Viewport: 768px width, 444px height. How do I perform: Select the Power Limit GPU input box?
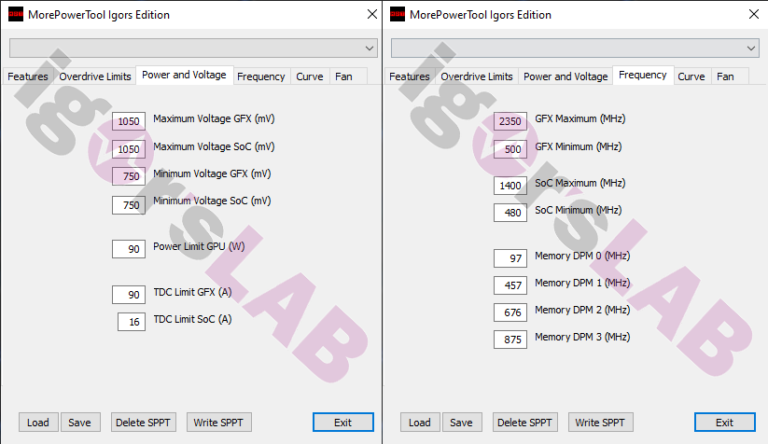[129, 249]
